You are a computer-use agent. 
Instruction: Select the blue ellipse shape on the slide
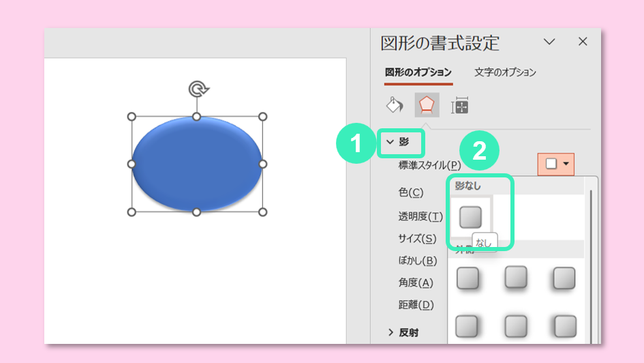[197, 164]
